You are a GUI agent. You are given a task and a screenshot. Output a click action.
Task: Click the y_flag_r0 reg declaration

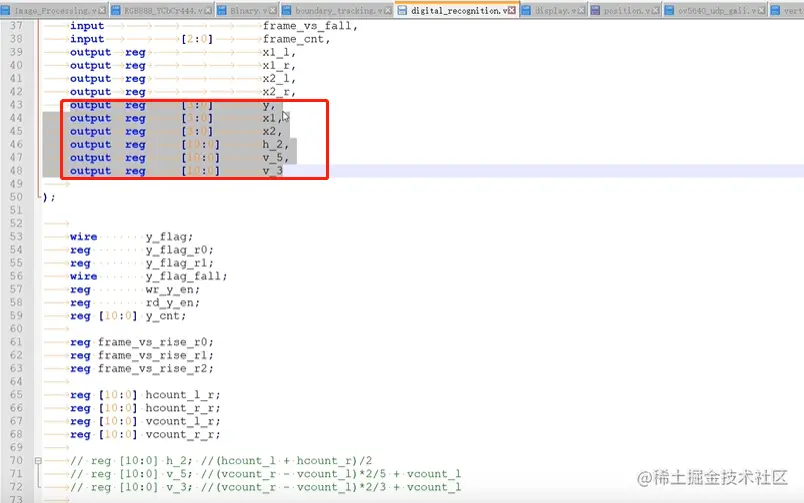[x=179, y=250]
